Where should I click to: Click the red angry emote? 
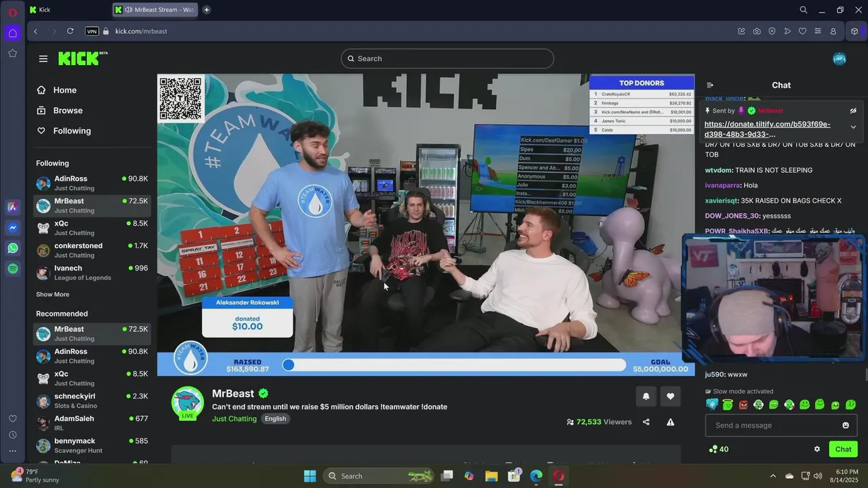743,405
